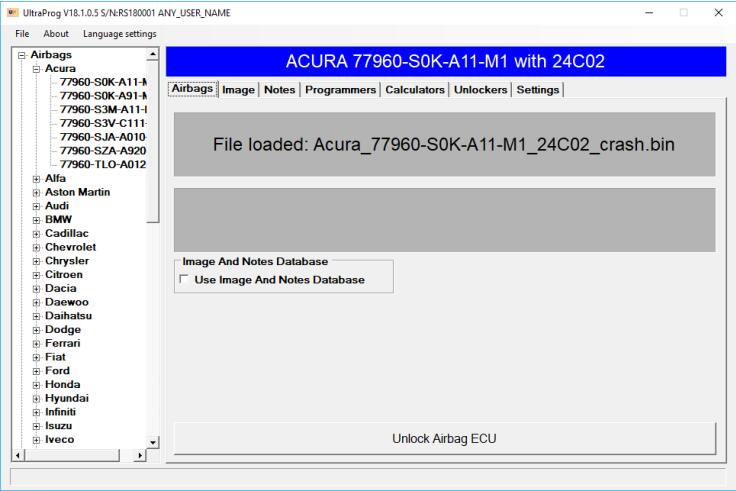Image resolution: width=736 pixels, height=491 pixels.
Task: Select the Ferrari label in tree
Action: click(62, 343)
